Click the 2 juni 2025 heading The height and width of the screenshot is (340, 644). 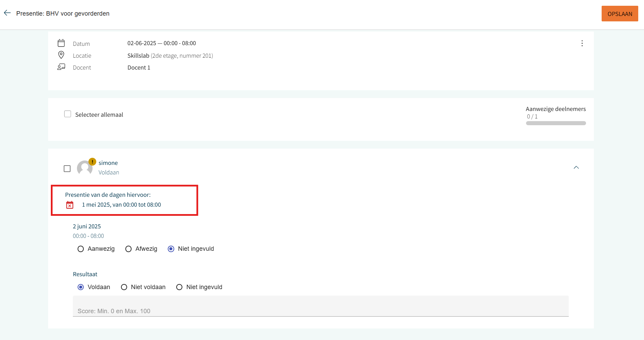tap(87, 226)
